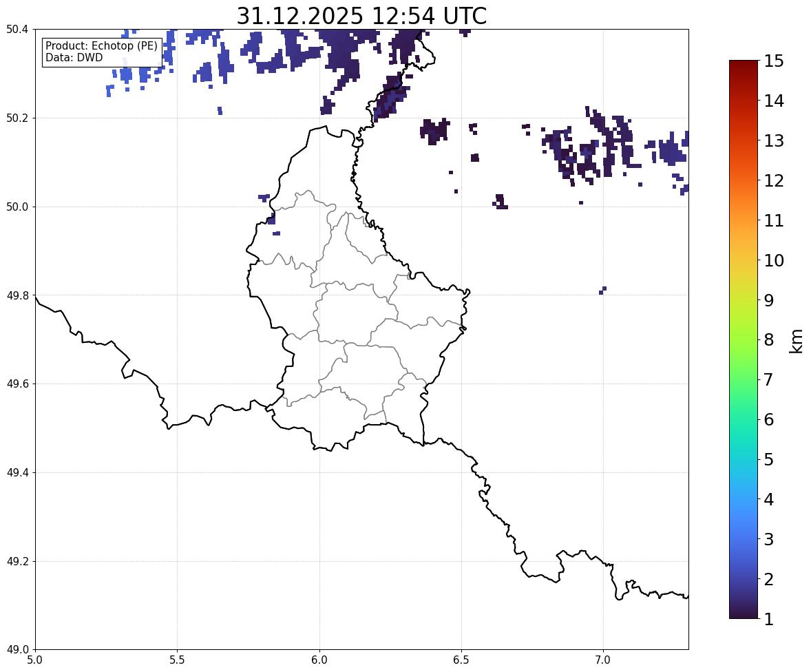
Task: Click the longitude axis label 5.0
Action: [x=35, y=660]
